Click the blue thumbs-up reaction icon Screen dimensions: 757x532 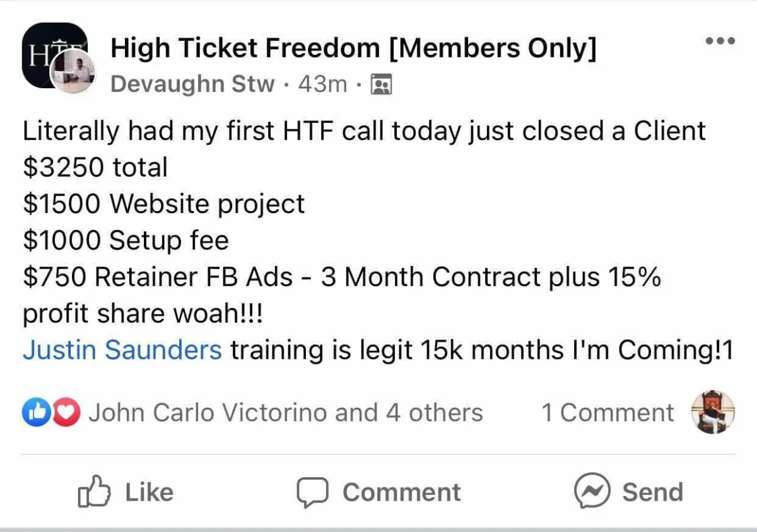click(35, 413)
